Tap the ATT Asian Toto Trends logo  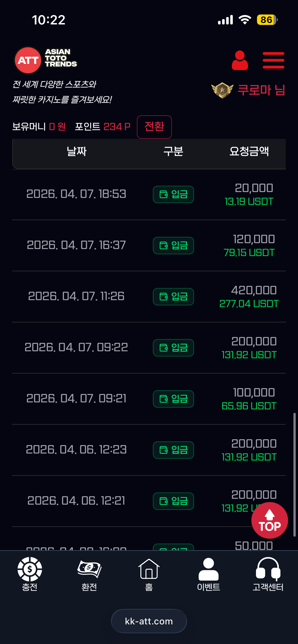point(46,60)
